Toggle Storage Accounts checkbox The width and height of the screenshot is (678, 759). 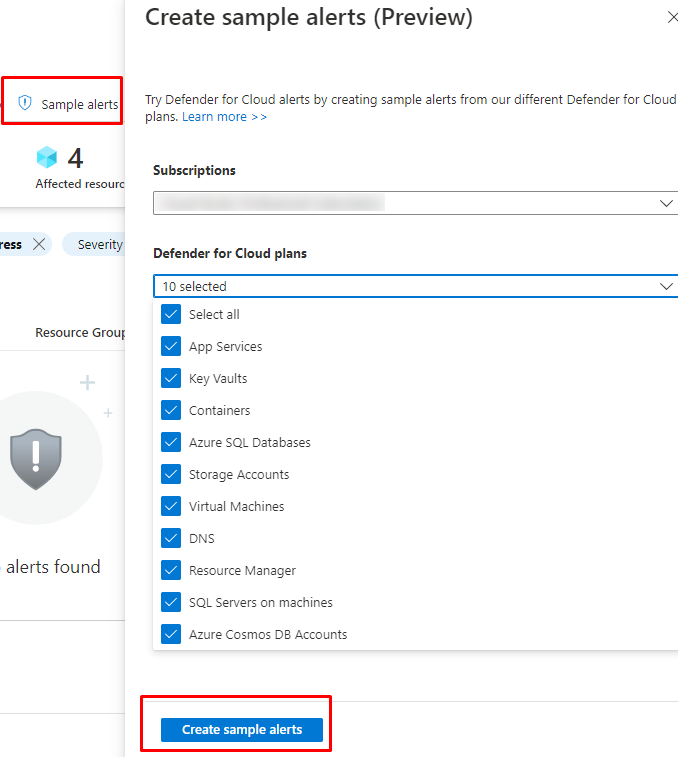171,474
